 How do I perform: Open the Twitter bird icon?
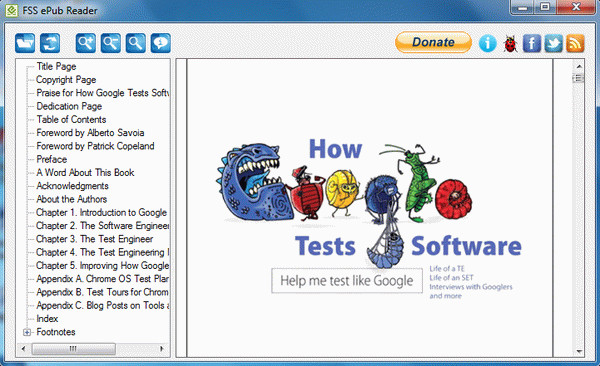point(553,43)
